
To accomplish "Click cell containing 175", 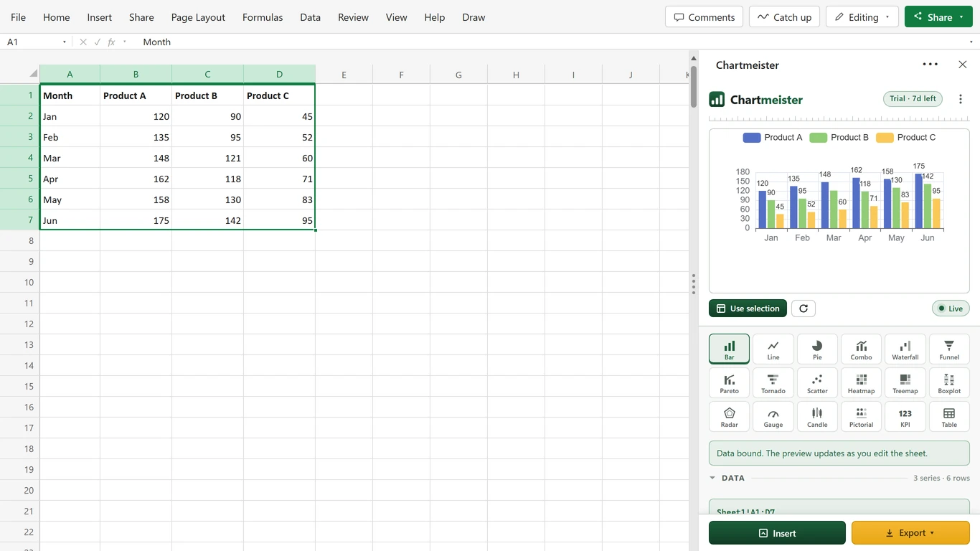I will [136, 220].
